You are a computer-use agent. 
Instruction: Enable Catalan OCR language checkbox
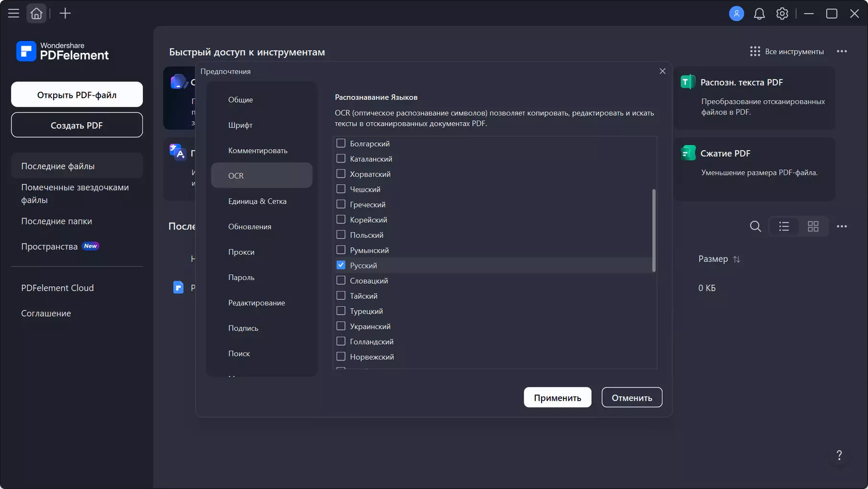click(341, 158)
